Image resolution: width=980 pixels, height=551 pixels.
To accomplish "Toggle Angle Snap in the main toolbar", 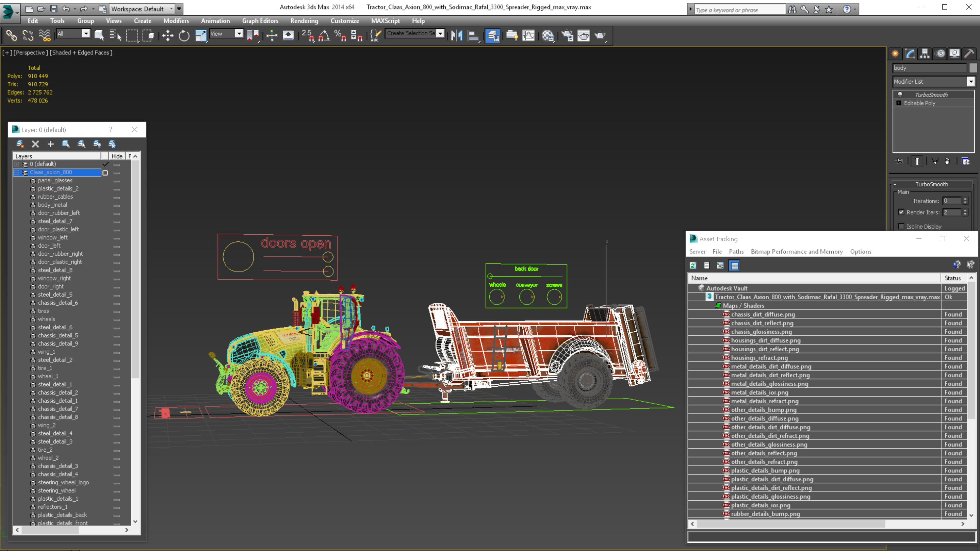I will [x=324, y=36].
